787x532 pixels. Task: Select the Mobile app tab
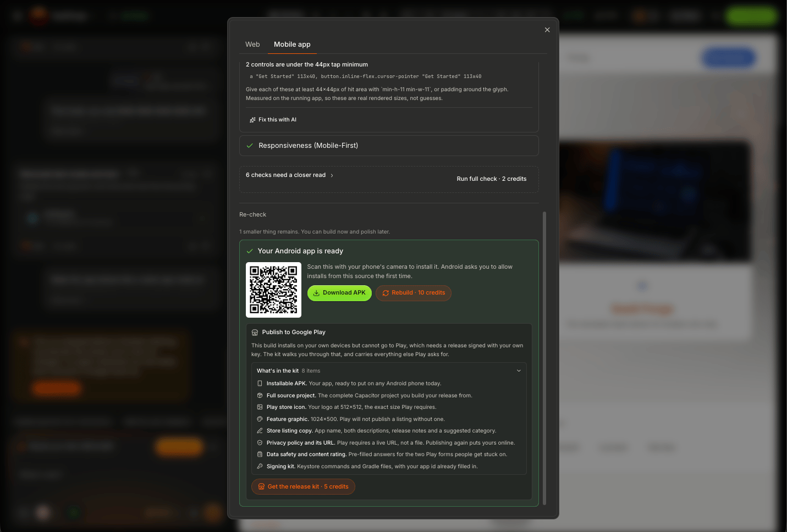coord(292,45)
